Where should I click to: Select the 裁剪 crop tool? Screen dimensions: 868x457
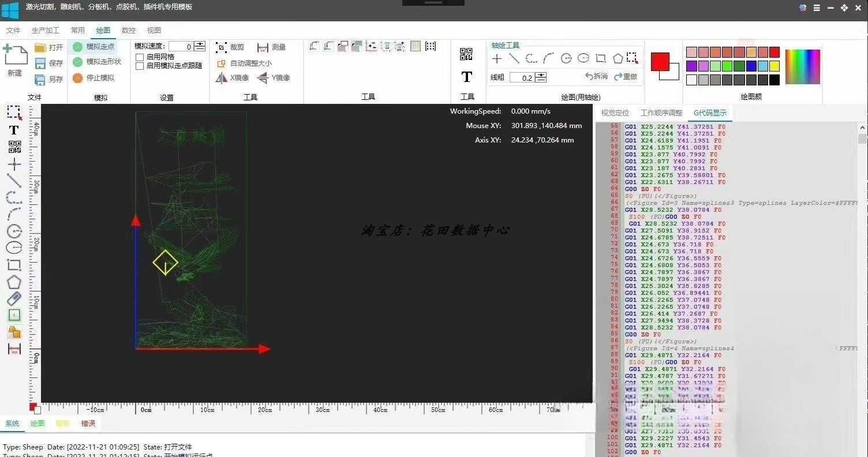(230, 47)
